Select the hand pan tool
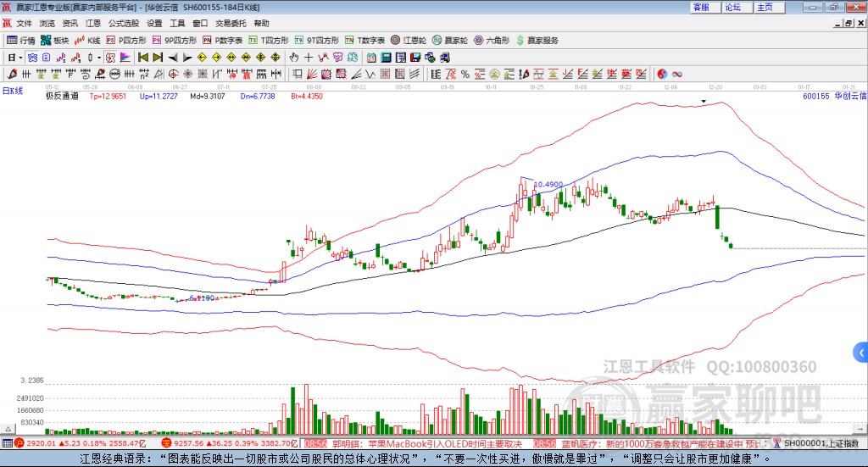Screen dimensions: 868x467 pos(294,58)
